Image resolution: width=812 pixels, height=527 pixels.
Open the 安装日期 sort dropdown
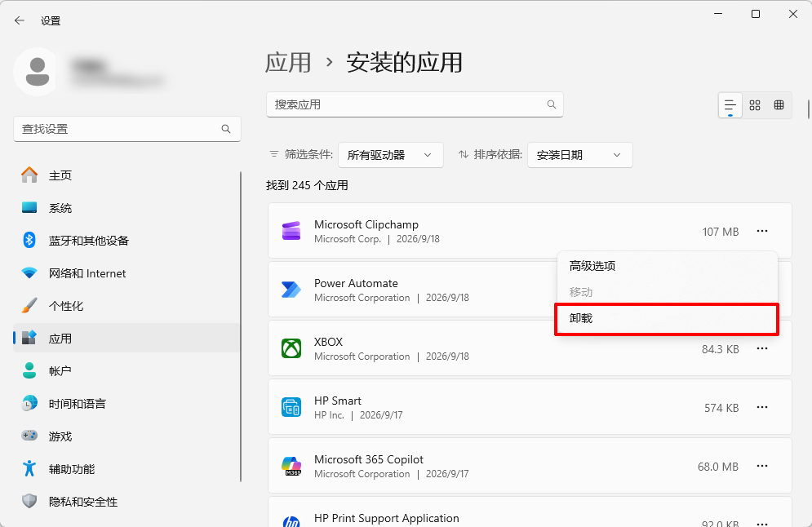tap(580, 155)
